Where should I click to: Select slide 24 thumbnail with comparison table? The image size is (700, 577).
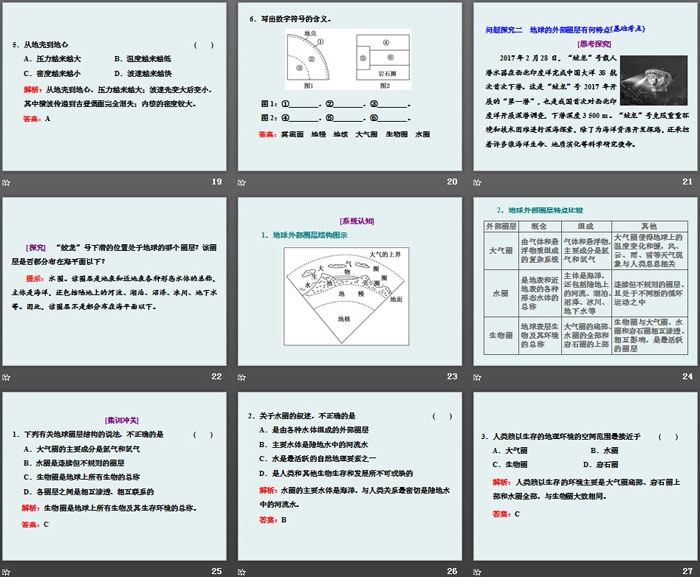pyautogui.click(x=585, y=281)
